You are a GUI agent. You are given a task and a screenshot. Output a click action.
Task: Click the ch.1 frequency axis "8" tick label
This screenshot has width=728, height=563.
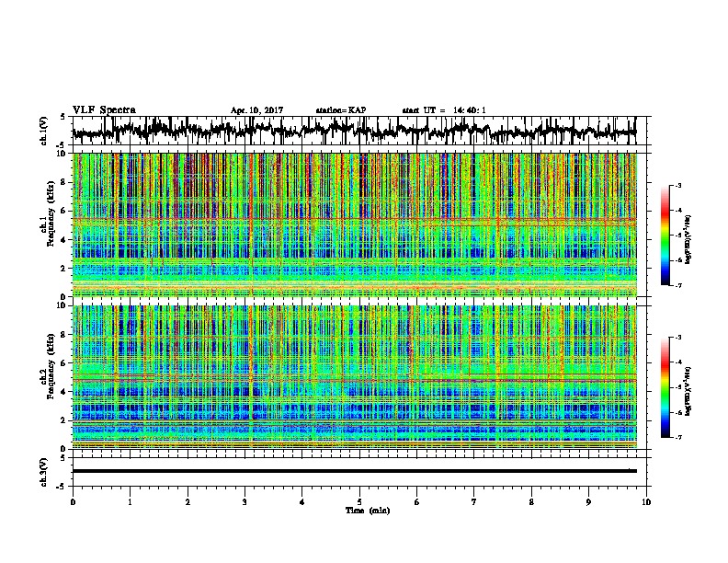[64, 182]
